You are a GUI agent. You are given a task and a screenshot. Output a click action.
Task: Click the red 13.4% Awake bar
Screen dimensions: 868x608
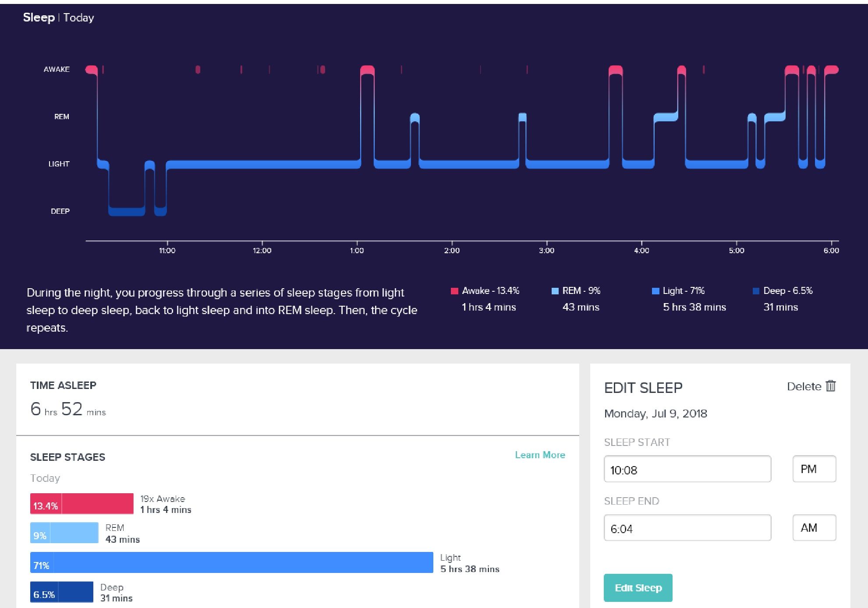82,504
